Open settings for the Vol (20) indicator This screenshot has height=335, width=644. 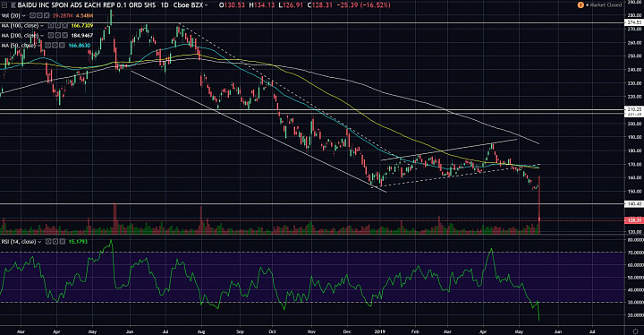(x=40, y=15)
